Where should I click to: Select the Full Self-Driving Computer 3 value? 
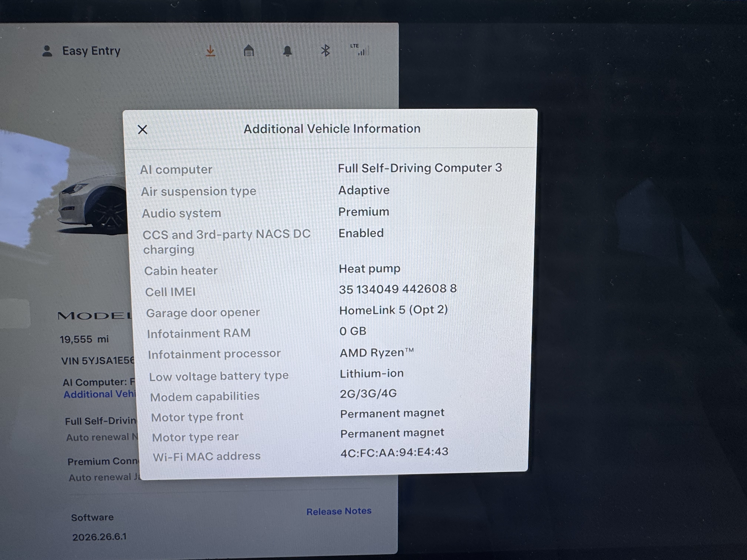pos(420,168)
